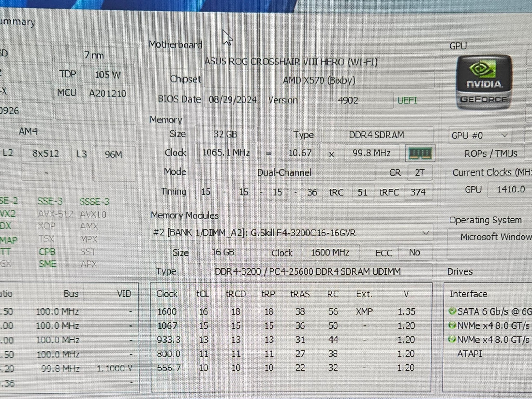Select the ATAPI drive entry
Viewport: 532px width, 399px height.
(469, 354)
